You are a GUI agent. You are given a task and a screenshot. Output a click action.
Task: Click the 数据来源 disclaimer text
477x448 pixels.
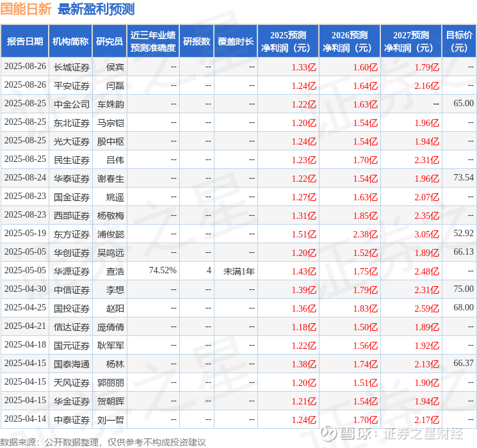click(x=103, y=442)
